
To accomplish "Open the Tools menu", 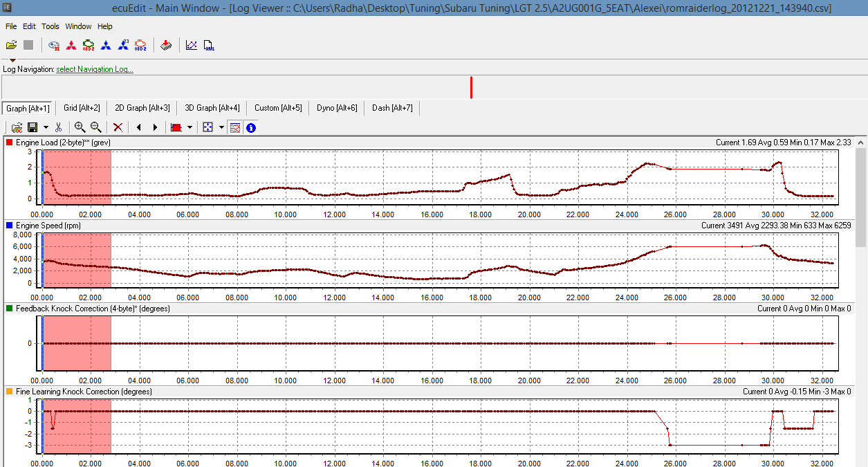I will 50,26.
